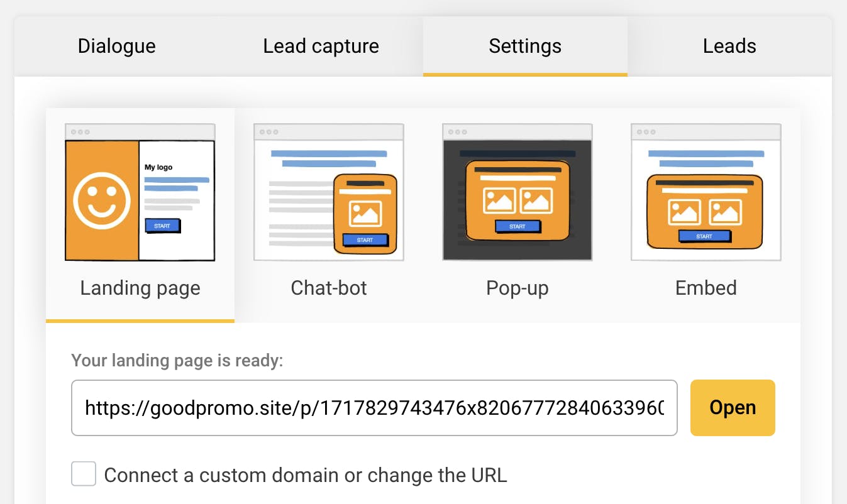Click the "Landing page" label

[140, 288]
